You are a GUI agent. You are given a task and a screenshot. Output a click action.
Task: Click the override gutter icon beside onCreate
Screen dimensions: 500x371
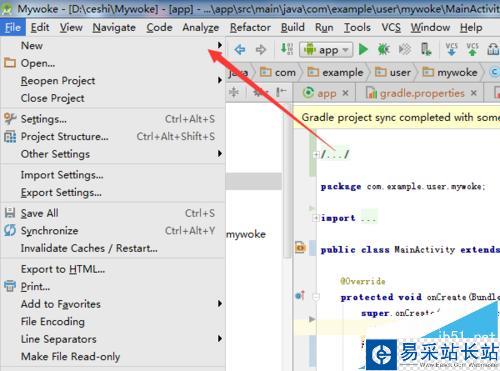click(300, 295)
